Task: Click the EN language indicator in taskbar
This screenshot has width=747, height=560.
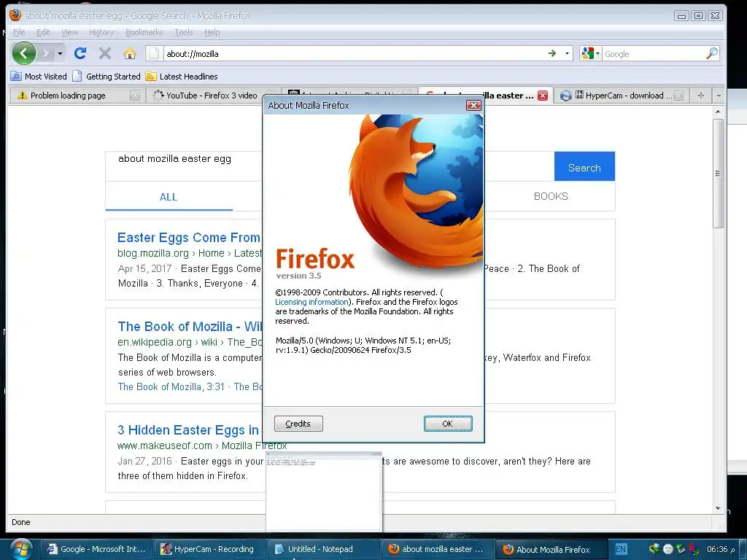Action: 621,549
